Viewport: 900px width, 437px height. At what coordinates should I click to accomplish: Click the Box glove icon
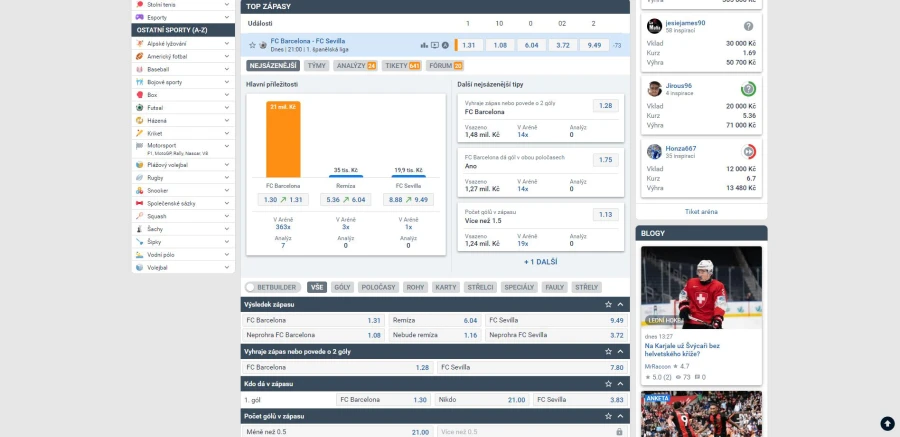139,95
